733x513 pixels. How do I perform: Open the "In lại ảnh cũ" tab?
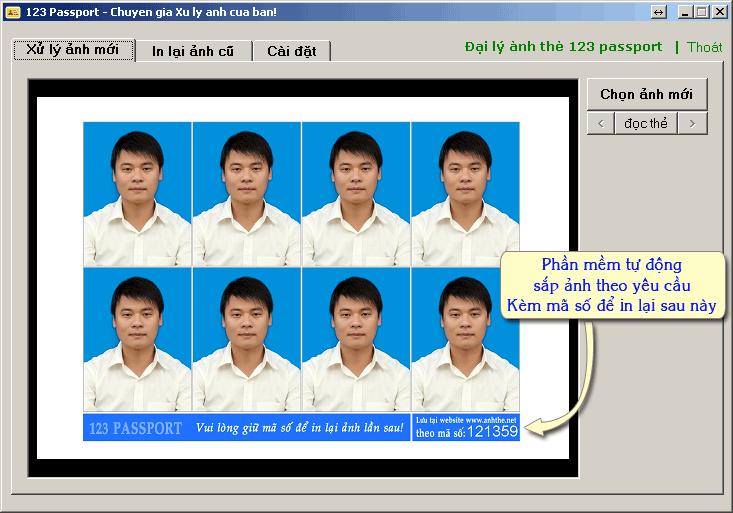pyautogui.click(x=193, y=51)
